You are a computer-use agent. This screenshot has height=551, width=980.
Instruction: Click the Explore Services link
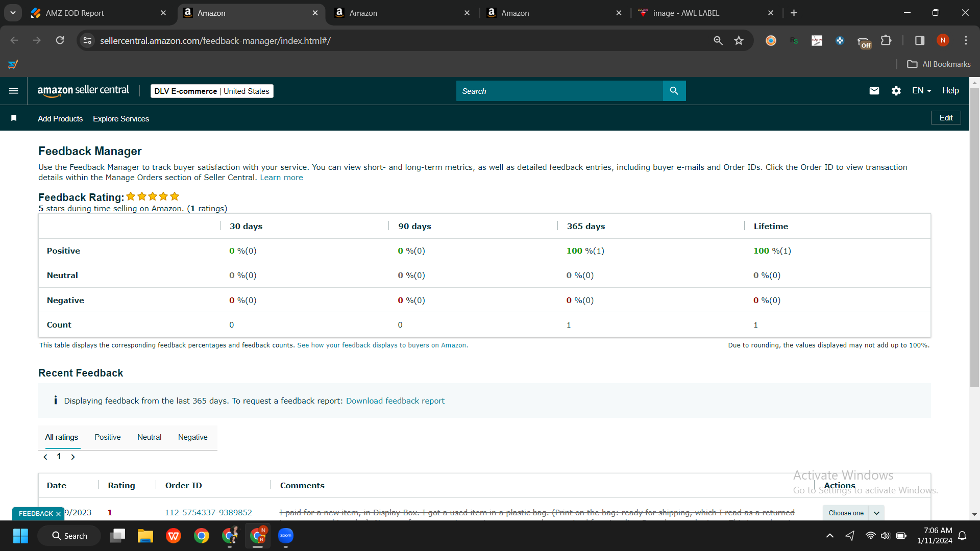pyautogui.click(x=121, y=118)
